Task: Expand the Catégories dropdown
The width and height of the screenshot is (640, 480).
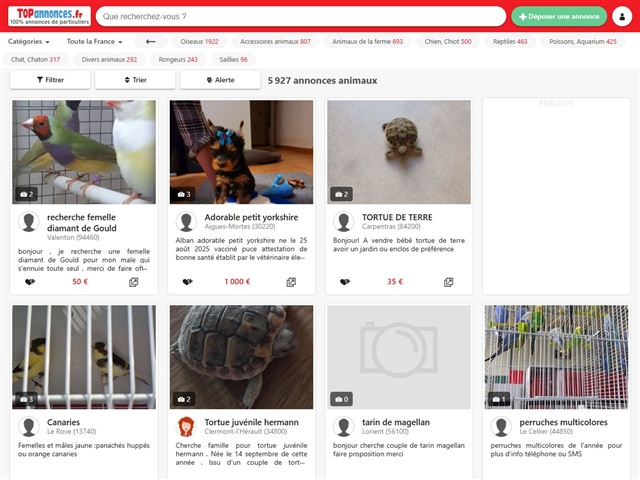Action: (x=29, y=41)
